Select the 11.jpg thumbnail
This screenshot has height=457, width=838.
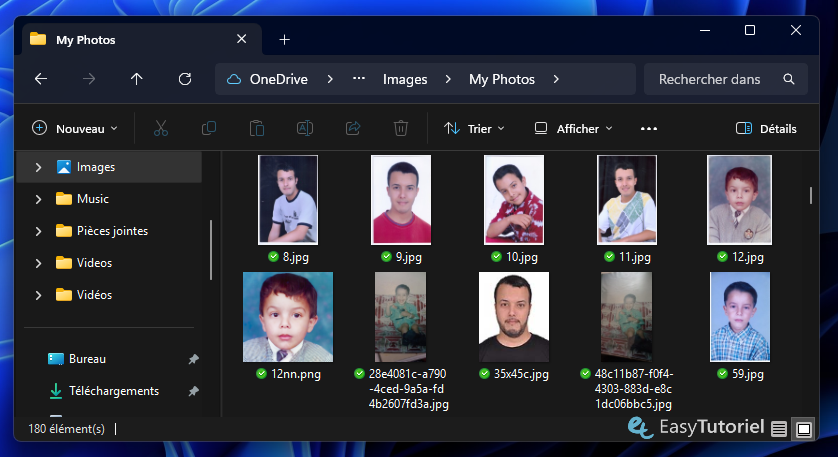pyautogui.click(x=627, y=200)
